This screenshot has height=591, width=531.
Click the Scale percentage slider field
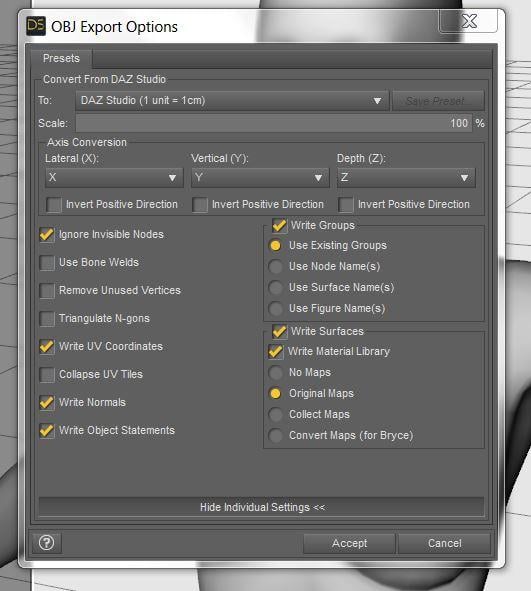[274, 123]
